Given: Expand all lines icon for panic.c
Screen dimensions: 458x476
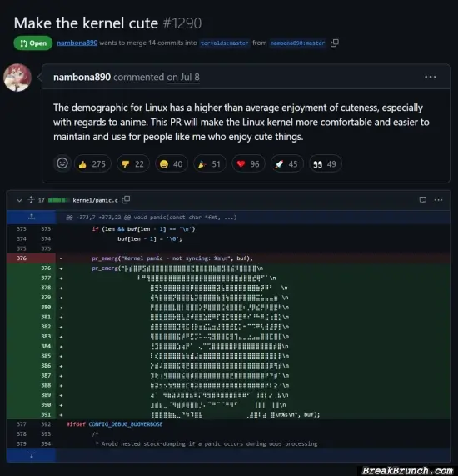Looking at the screenshot, I should [32, 200].
